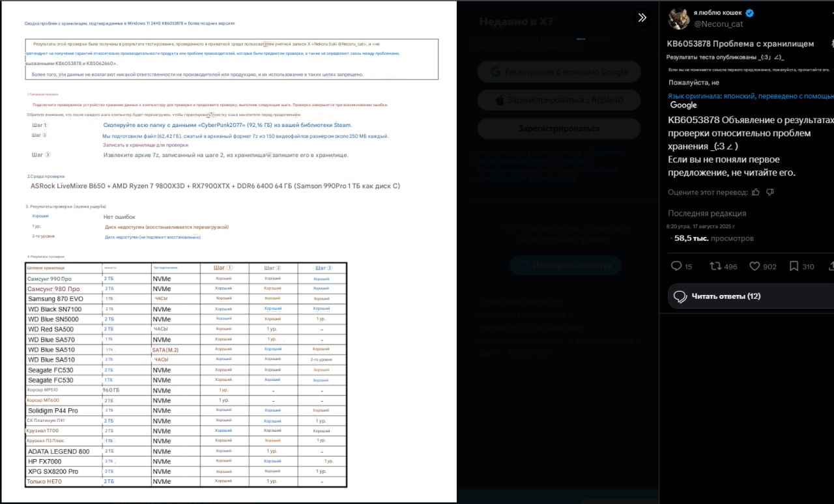Click the Крусиал П3 Плюс row name
Screen dimensions: 834x504
click(45, 441)
